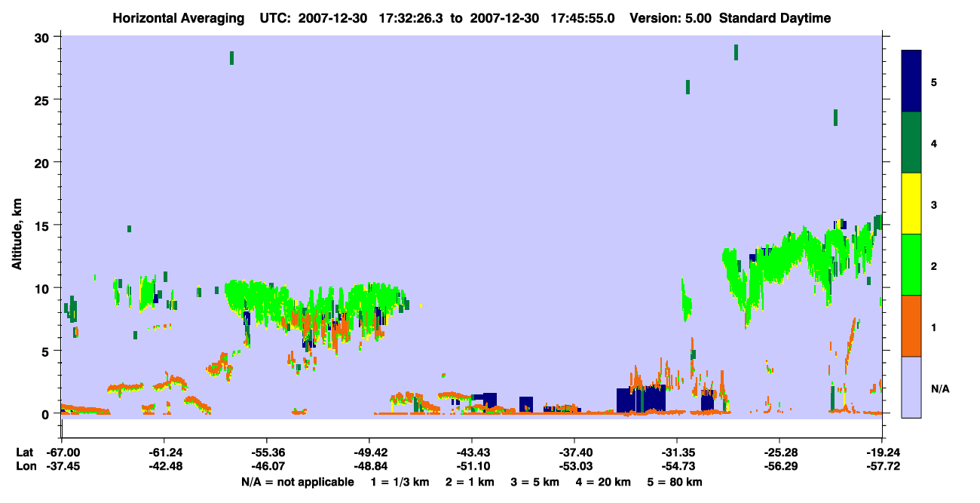Image resolution: width=980 pixels, height=503 pixels.
Task: Click latitude value -25.28
Action: (779, 452)
